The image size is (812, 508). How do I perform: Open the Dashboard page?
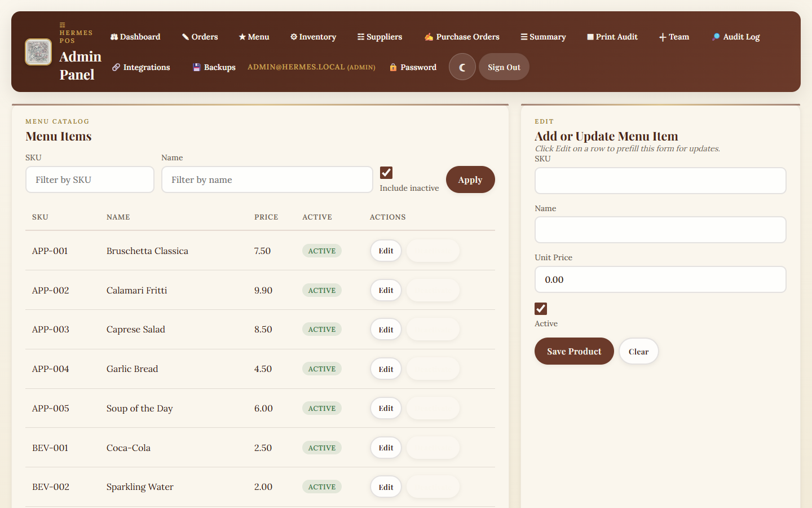pos(135,37)
